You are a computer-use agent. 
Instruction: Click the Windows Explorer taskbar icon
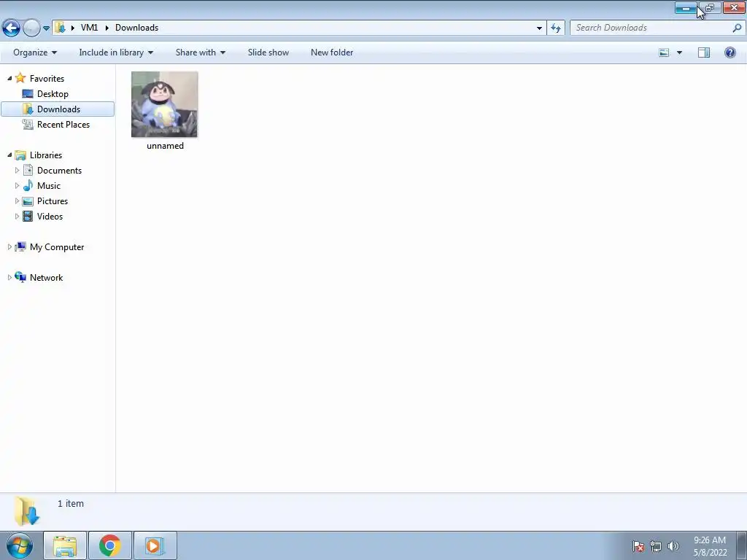pos(65,545)
